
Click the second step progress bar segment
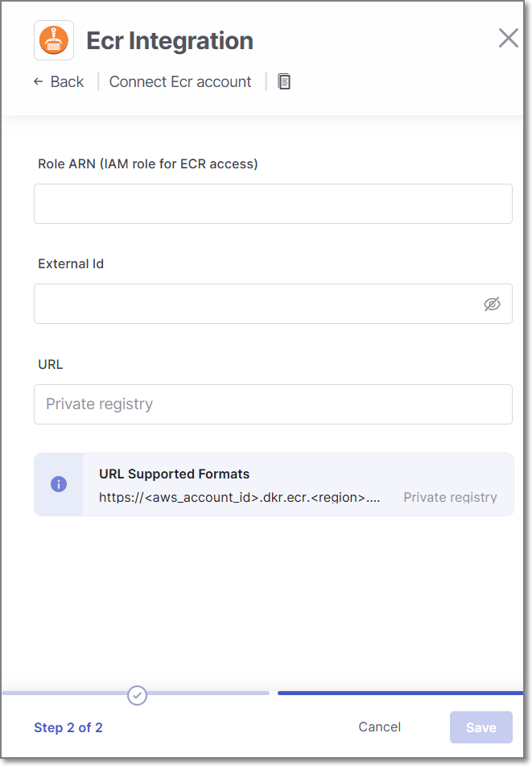click(x=400, y=693)
